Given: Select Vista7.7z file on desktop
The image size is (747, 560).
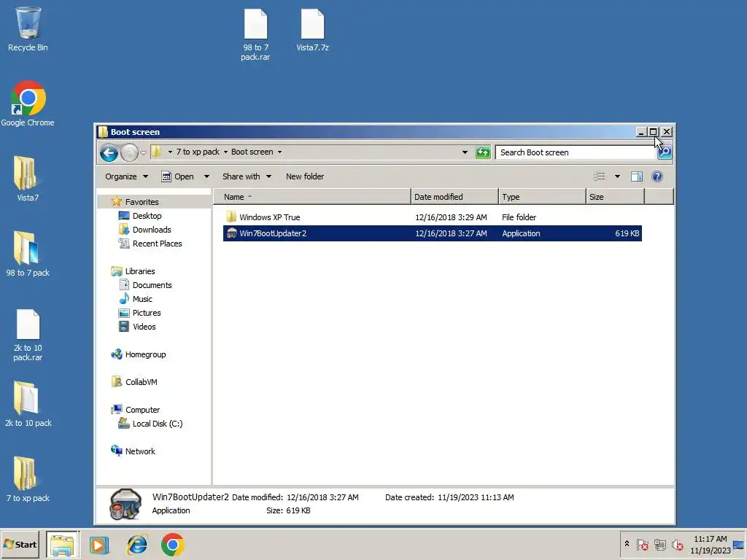Looking at the screenshot, I should (x=312, y=30).
